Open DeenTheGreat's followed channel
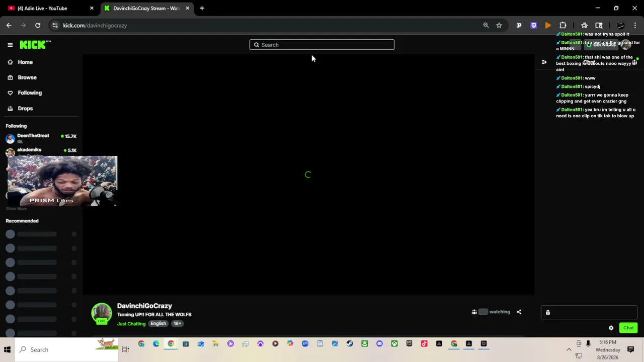The width and height of the screenshot is (644, 362). pos(41,138)
